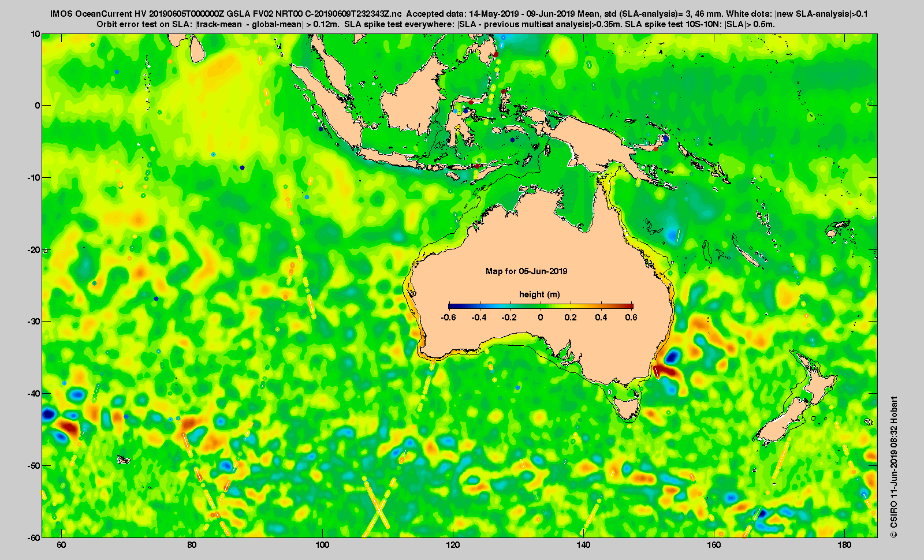
Task: Click the 'Map for 05-Jun-2019' label
Action: click(526, 271)
